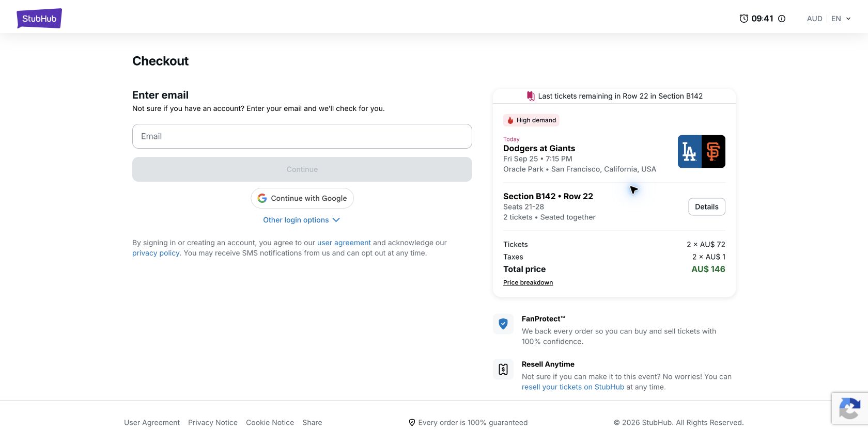Open the privacy policy link

[156, 253]
